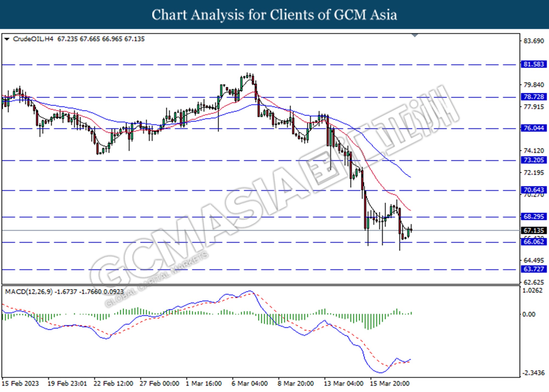Click the 70.643 price level label
549x392 pixels.
tap(534, 190)
